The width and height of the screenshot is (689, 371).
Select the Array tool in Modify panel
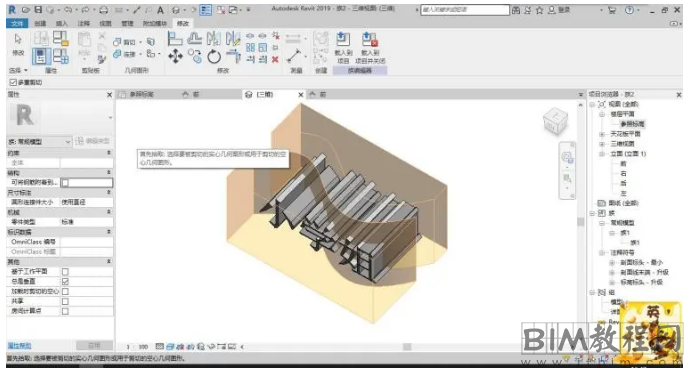[x=250, y=47]
